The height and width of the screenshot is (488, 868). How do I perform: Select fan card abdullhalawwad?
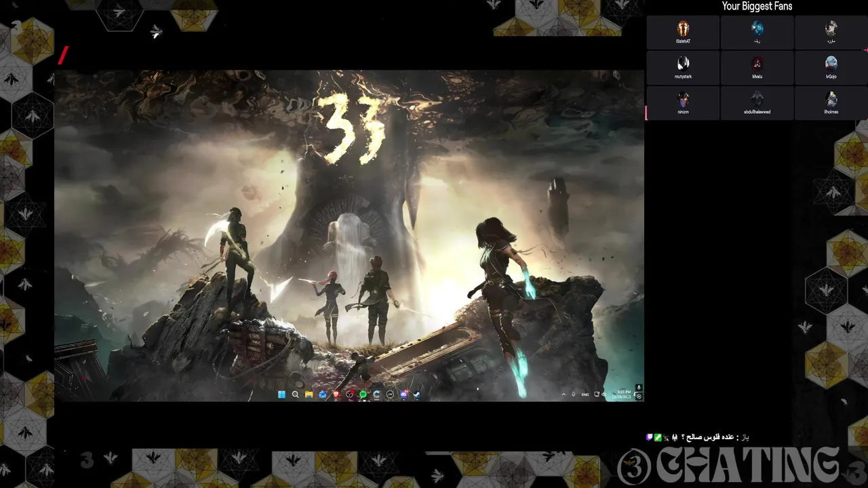pyautogui.click(x=757, y=103)
